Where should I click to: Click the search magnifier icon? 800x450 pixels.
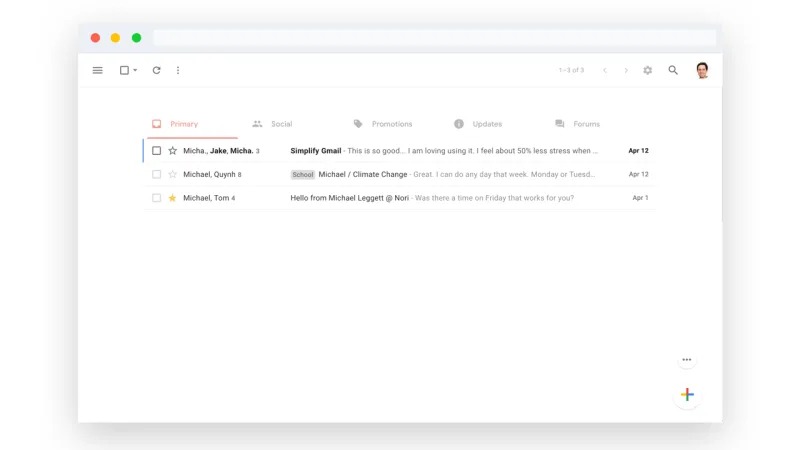(673, 70)
